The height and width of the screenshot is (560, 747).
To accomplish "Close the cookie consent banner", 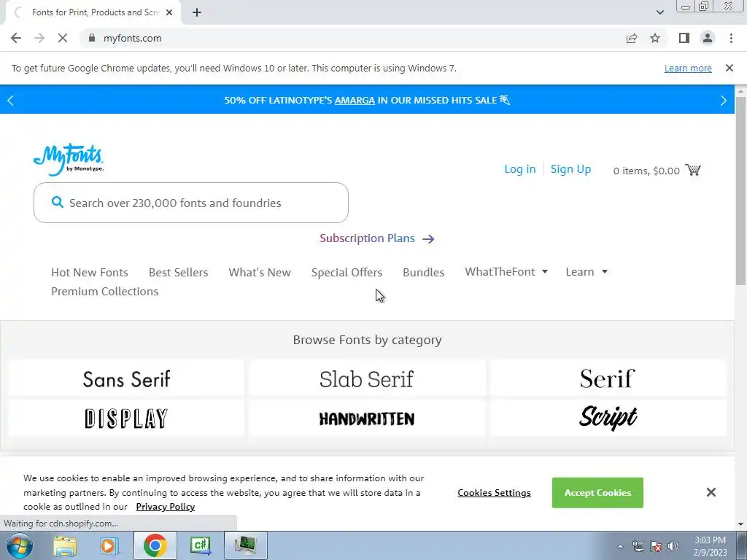I will (x=711, y=492).
